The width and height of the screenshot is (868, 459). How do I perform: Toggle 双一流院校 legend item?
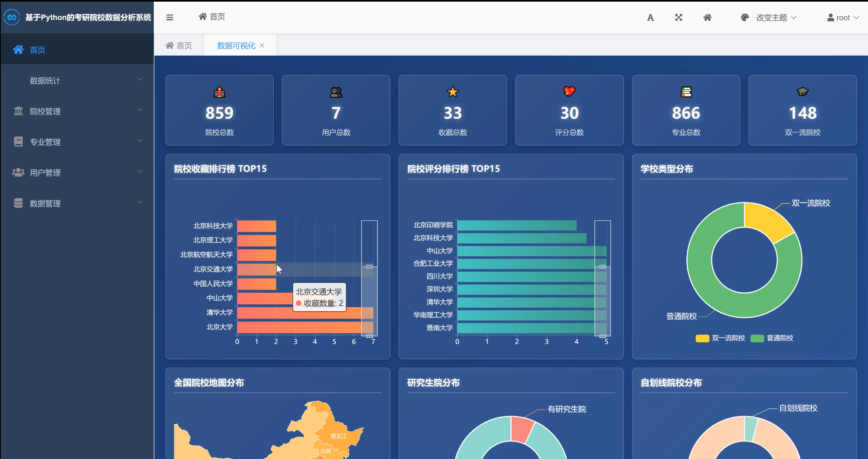tap(720, 338)
